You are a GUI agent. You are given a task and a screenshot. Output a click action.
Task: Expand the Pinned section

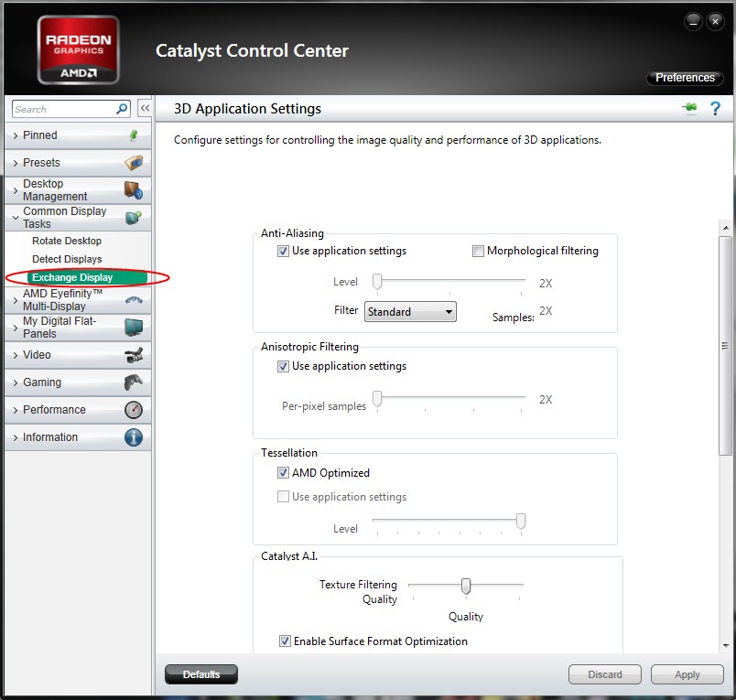coord(78,135)
